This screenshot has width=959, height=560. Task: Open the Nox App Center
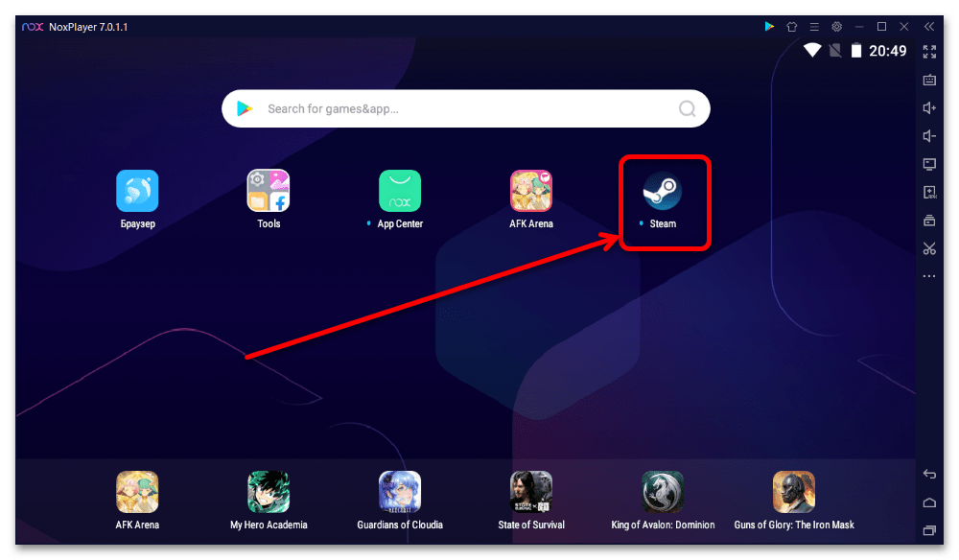tap(400, 191)
